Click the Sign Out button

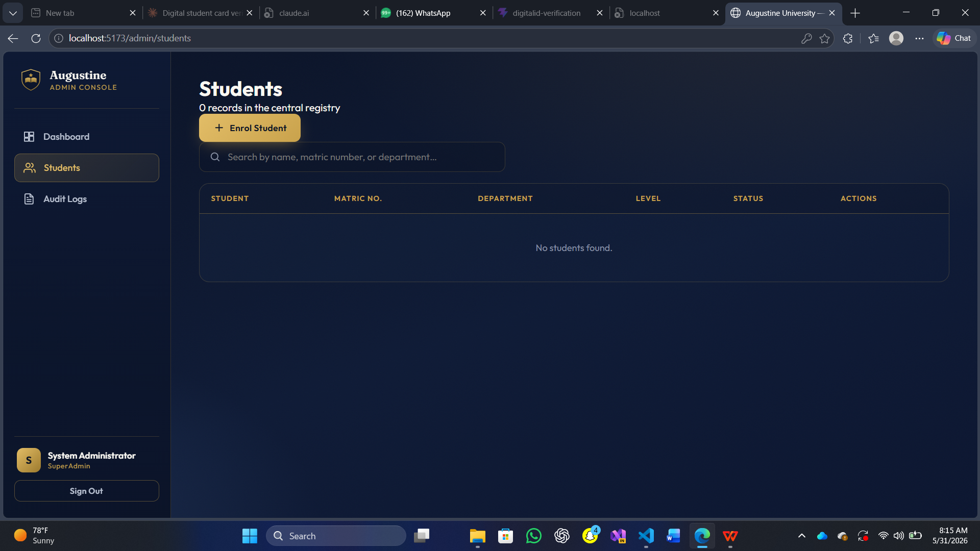click(86, 491)
